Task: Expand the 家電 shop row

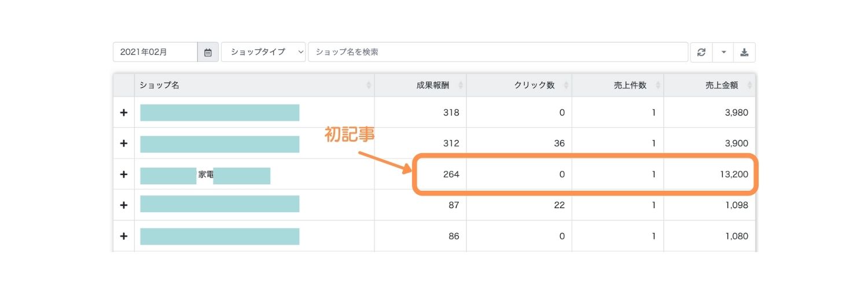Action: [x=123, y=174]
